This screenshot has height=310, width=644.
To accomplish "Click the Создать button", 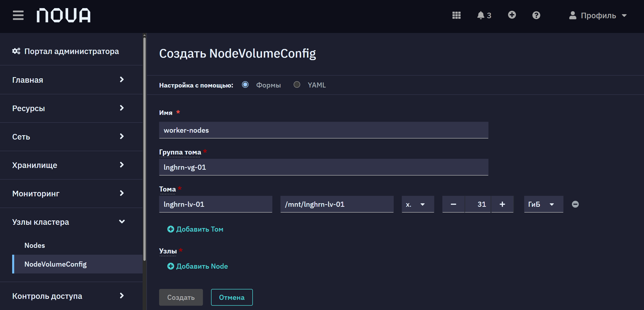I will coord(181,297).
